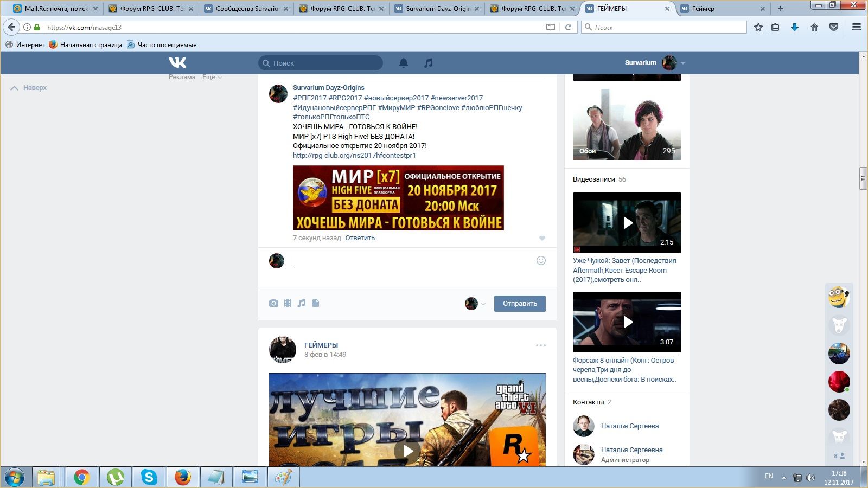Expand the Survarium profile menu arrow
Viewport: 868px width, 488px height.
pyautogui.click(x=683, y=63)
